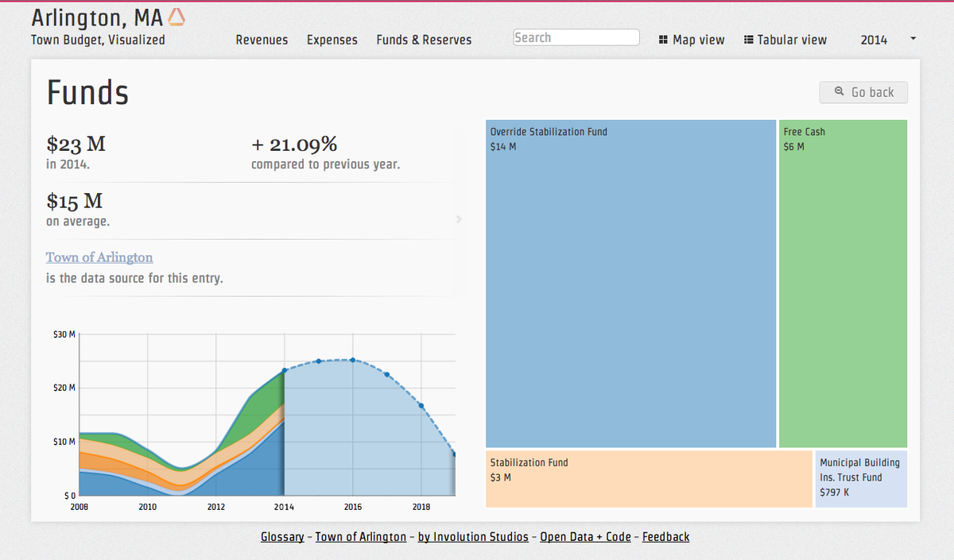Switch to Map view

coord(692,40)
